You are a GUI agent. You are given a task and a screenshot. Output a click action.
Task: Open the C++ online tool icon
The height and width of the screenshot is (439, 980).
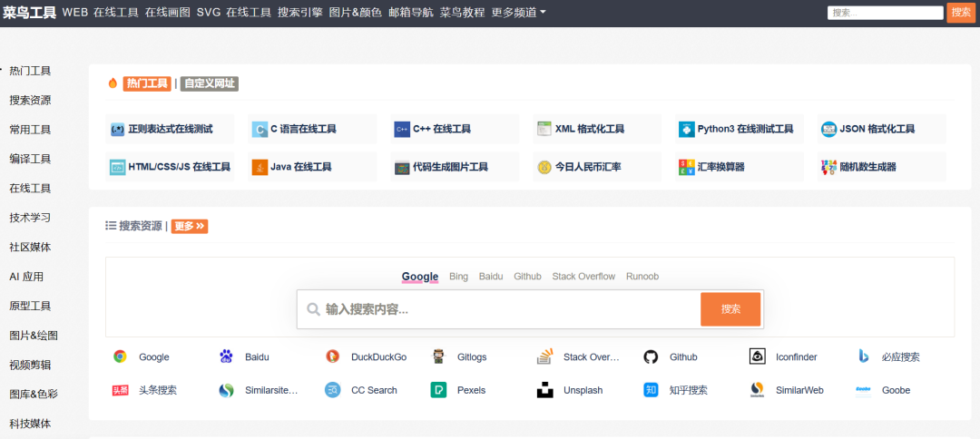point(402,130)
